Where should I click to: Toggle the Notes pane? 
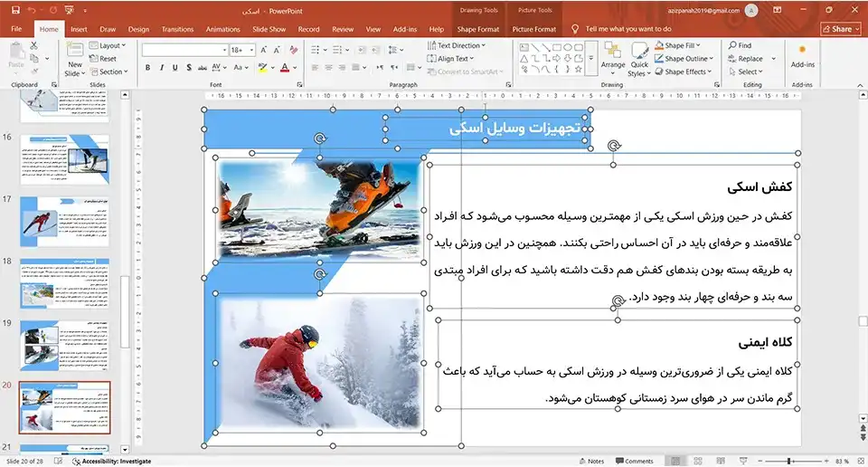click(x=591, y=461)
